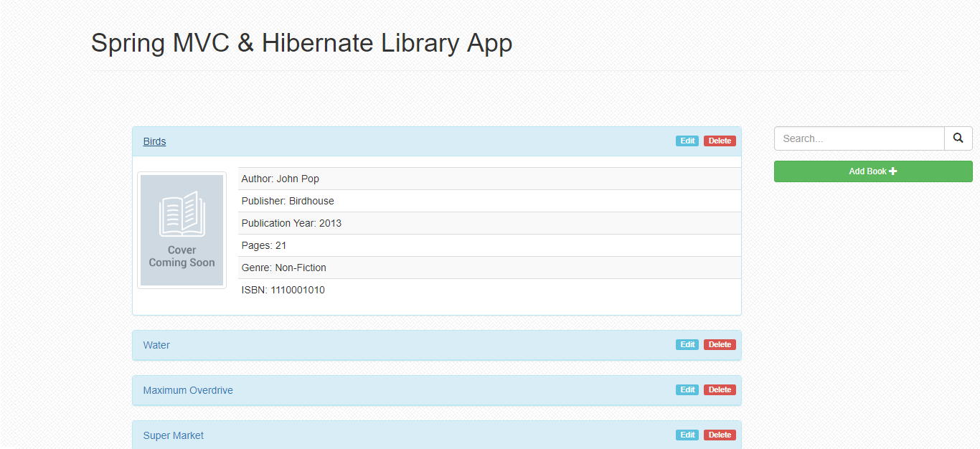980x449 pixels.
Task: Expand the Super Market panel
Action: coord(173,435)
